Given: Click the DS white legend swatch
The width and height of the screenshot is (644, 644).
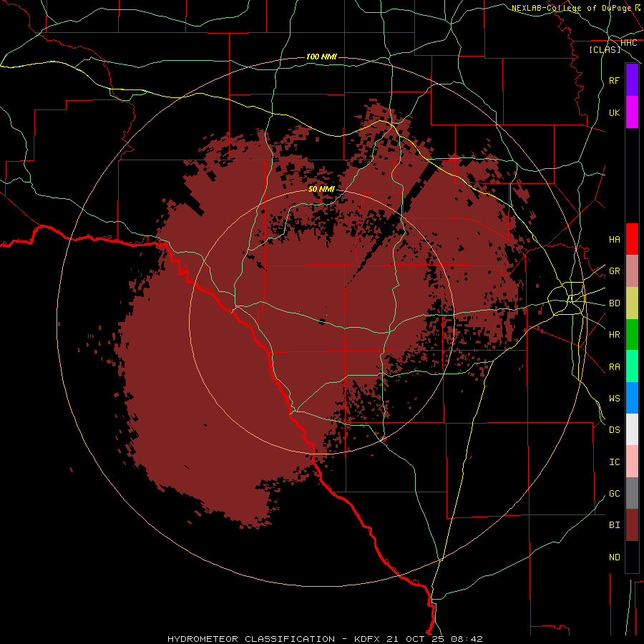Looking at the screenshot, I should click(632, 429).
